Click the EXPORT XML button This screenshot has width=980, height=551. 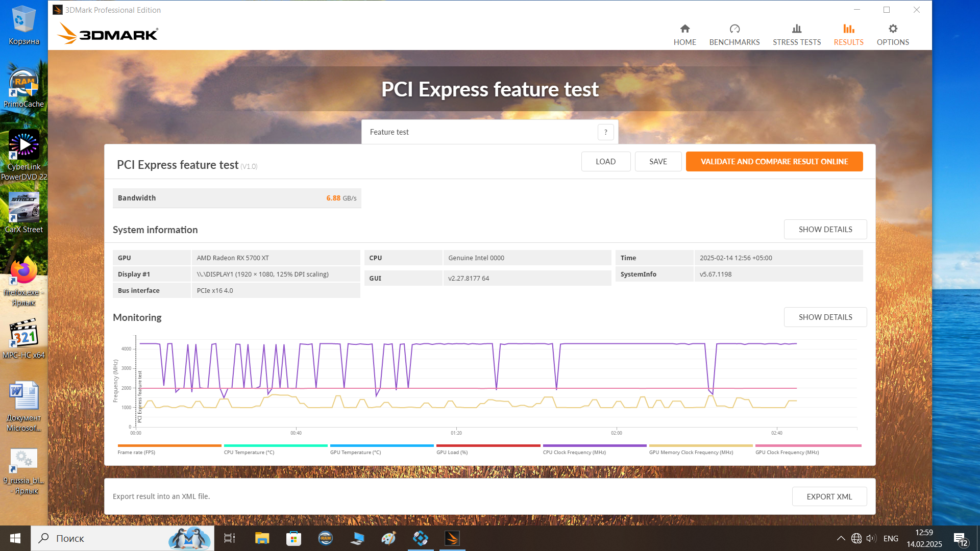(829, 496)
